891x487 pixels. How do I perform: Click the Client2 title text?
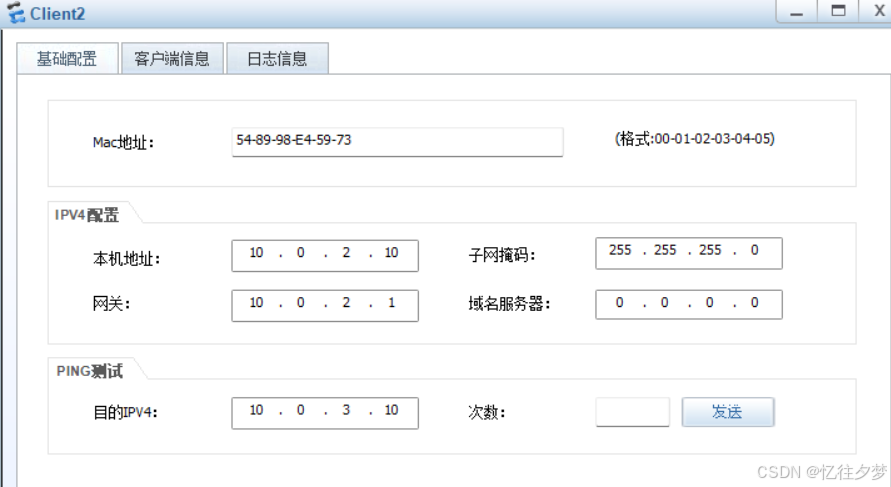click(x=57, y=14)
